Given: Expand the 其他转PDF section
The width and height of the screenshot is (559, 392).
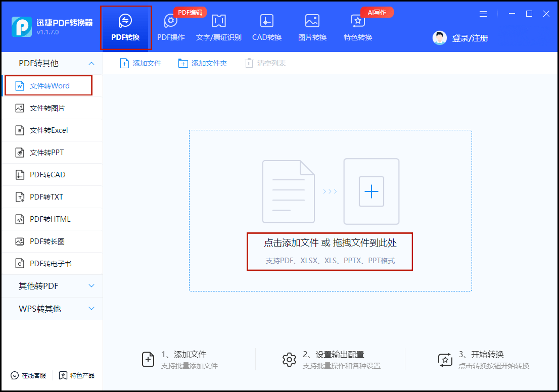Looking at the screenshot, I should pos(52,286).
